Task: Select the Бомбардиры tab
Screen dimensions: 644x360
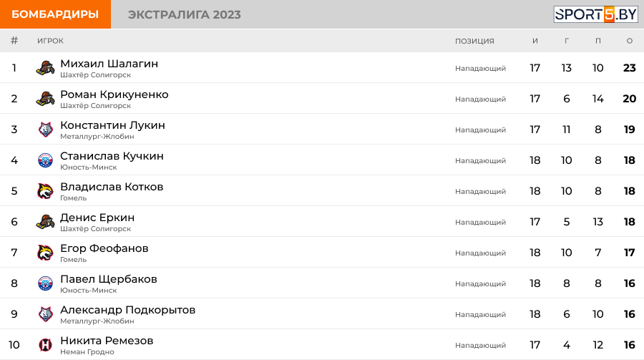Action: [55, 14]
